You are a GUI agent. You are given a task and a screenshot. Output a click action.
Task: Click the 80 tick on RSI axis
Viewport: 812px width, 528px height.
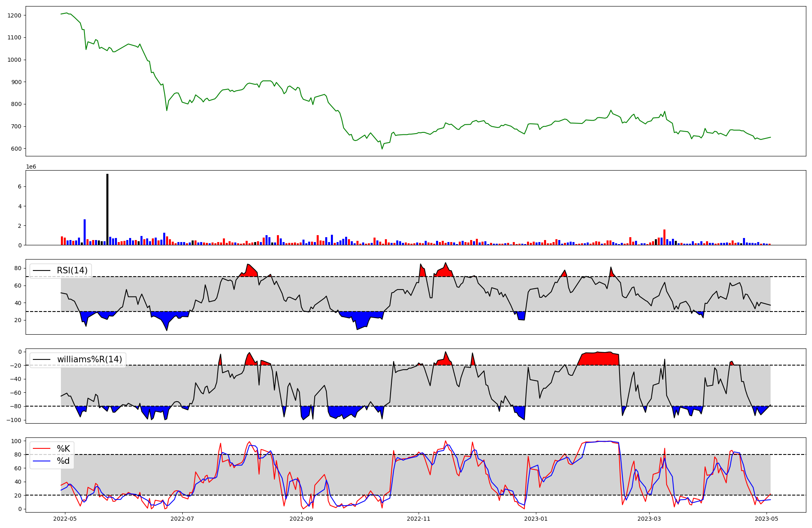(18, 268)
